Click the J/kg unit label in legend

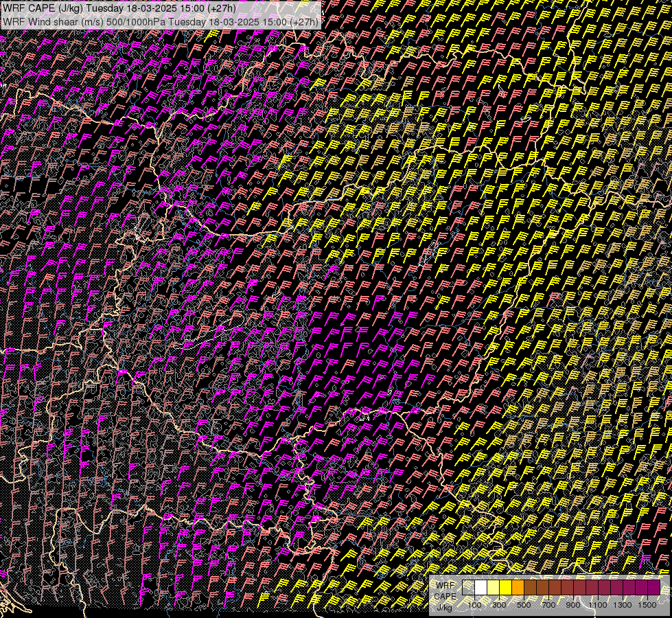click(x=444, y=608)
